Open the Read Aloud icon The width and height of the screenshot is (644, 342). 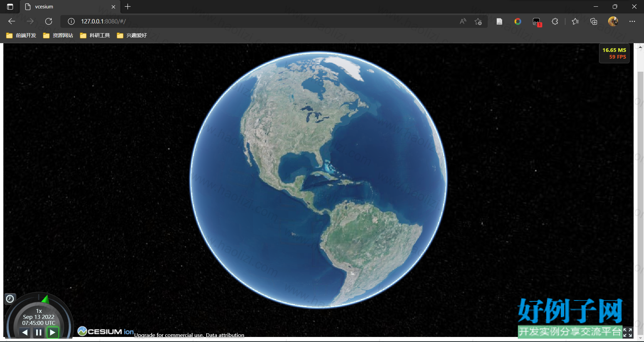(463, 21)
